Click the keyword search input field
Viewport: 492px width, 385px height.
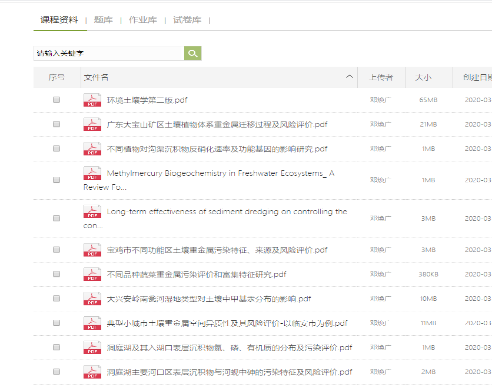pos(109,53)
